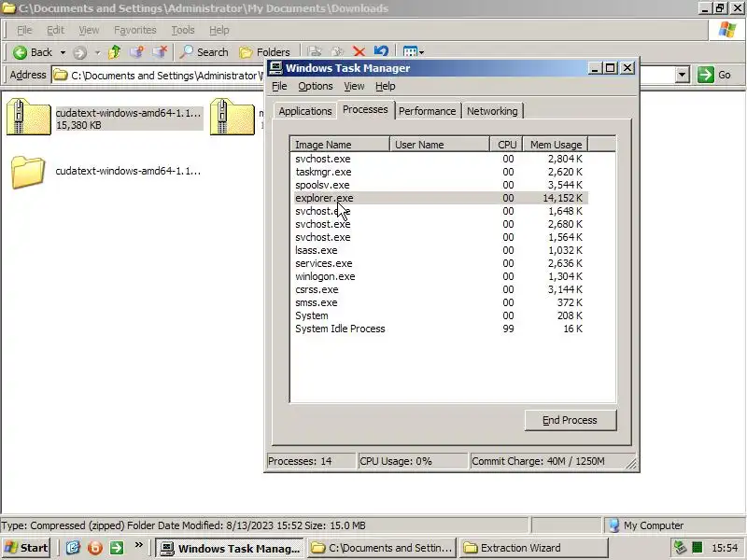Switch to Windows Task Manager taskbar button
Image resolution: width=747 pixels, height=560 pixels.
coord(230,548)
